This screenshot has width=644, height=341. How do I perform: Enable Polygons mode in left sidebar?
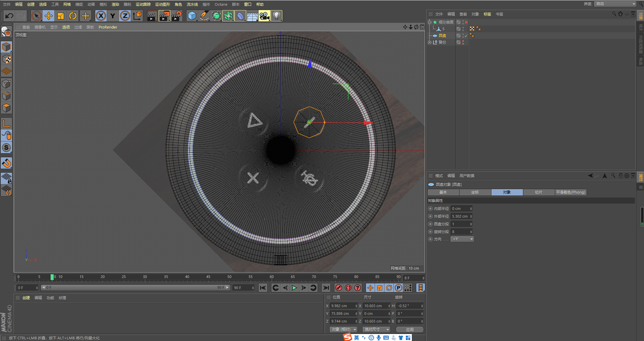click(x=6, y=108)
